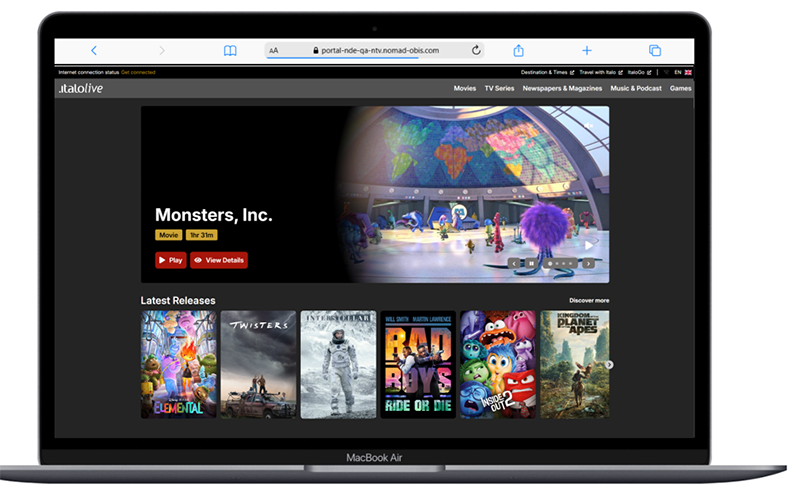Open the Elemental movie poster
794x484 pixels.
179,365
